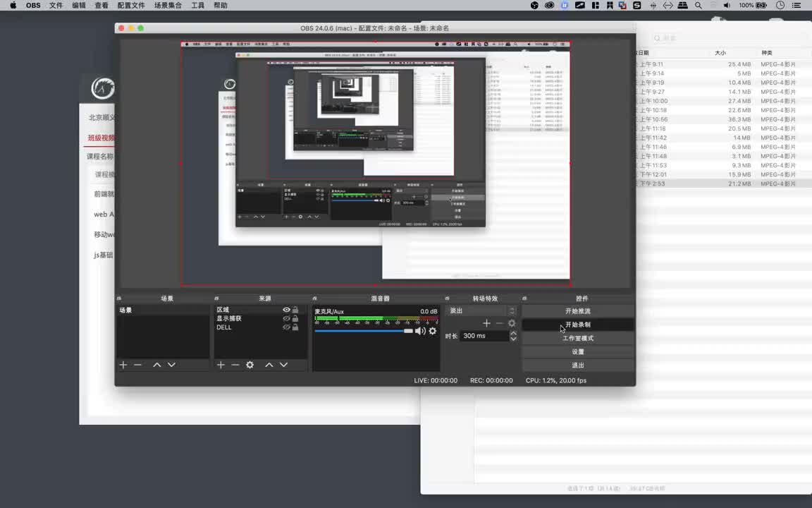
Task: Enable 工作室模式 button
Action: pyautogui.click(x=577, y=338)
